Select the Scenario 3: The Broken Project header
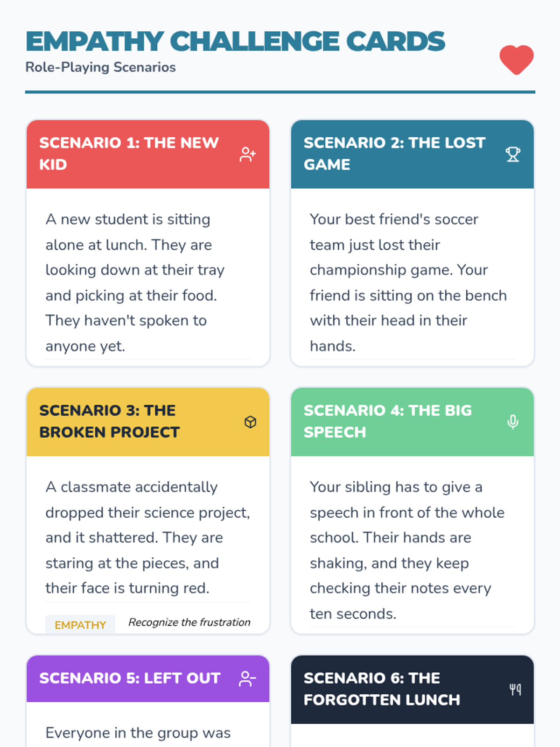 point(110,421)
